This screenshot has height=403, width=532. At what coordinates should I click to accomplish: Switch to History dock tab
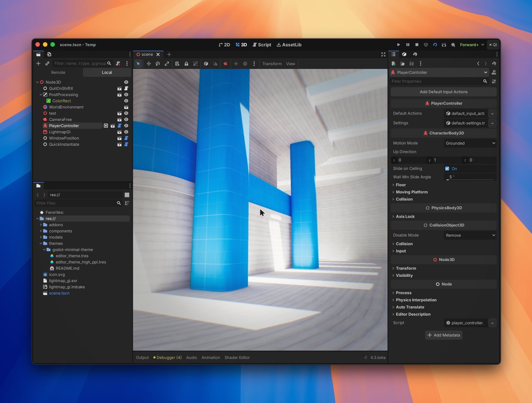[415, 54]
